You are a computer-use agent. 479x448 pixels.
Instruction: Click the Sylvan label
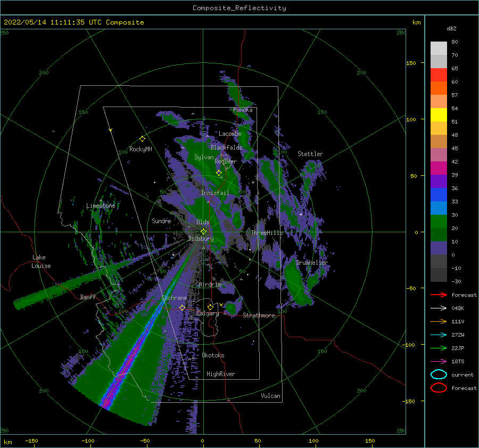tap(204, 157)
